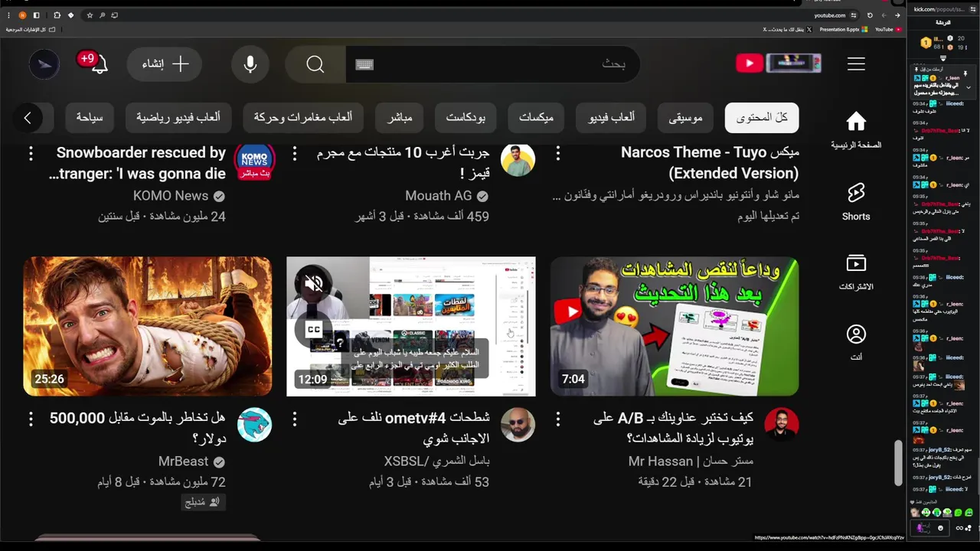
Task: Click the KOMO News channel name
Action: pyautogui.click(x=171, y=196)
